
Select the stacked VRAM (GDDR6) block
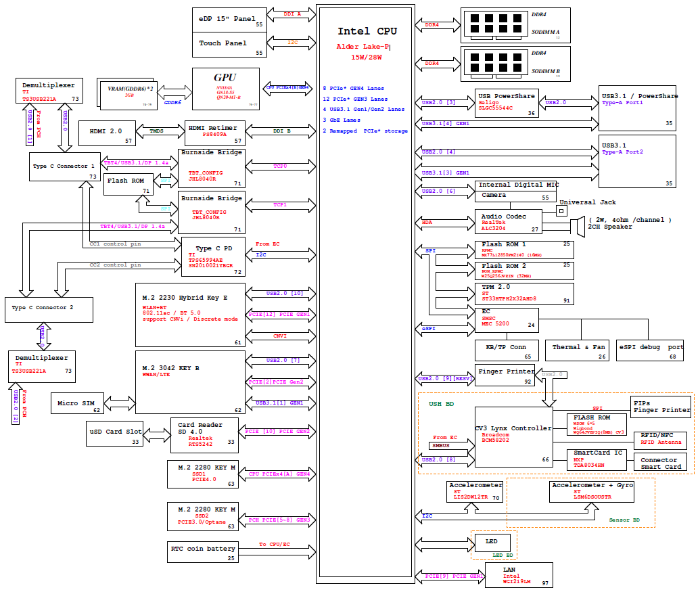(131, 93)
